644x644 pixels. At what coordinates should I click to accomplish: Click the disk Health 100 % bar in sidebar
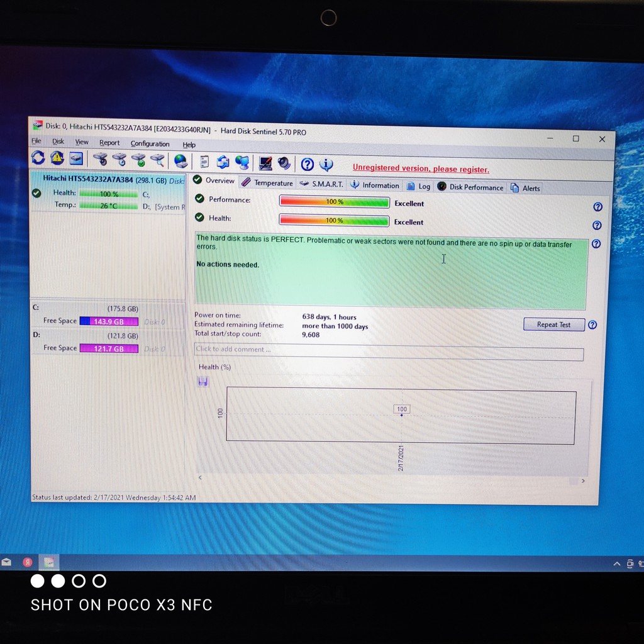point(108,194)
